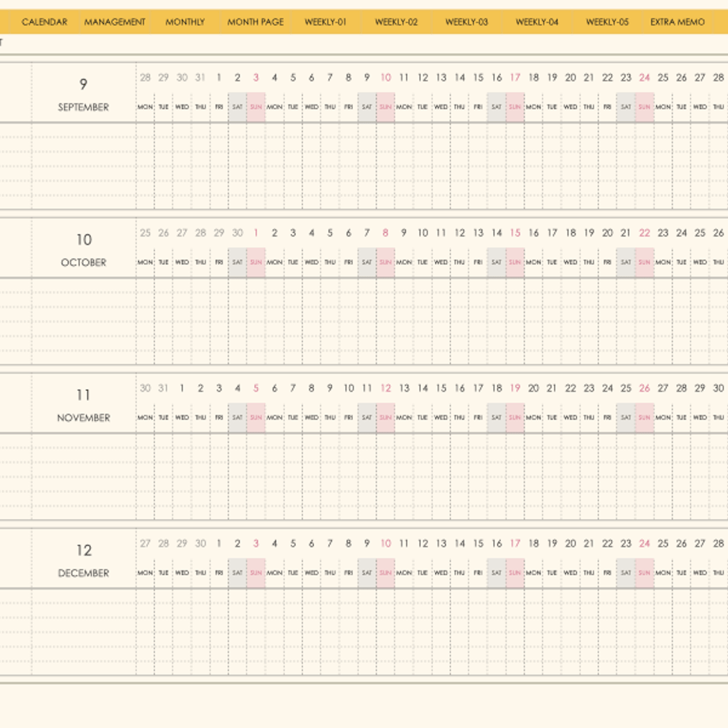Click the SEPTEMBER month label
728x728 pixels.
(x=84, y=108)
